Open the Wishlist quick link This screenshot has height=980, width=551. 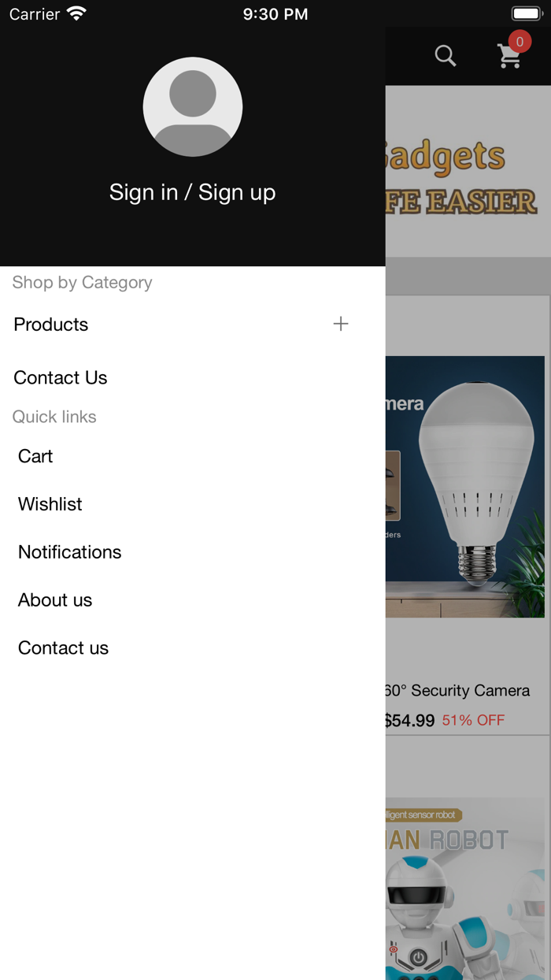[50, 504]
